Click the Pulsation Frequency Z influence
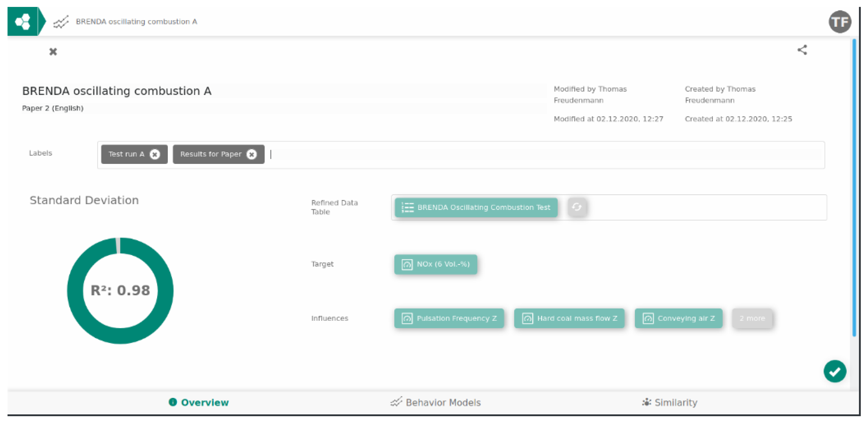The image size is (868, 424). [x=449, y=318]
